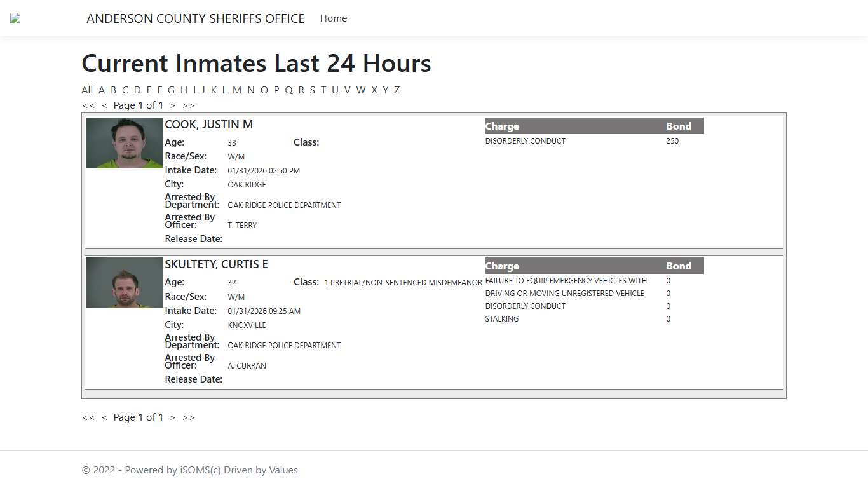The image size is (868, 488).
Task: Filter inmates by letter S
Action: 312,90
